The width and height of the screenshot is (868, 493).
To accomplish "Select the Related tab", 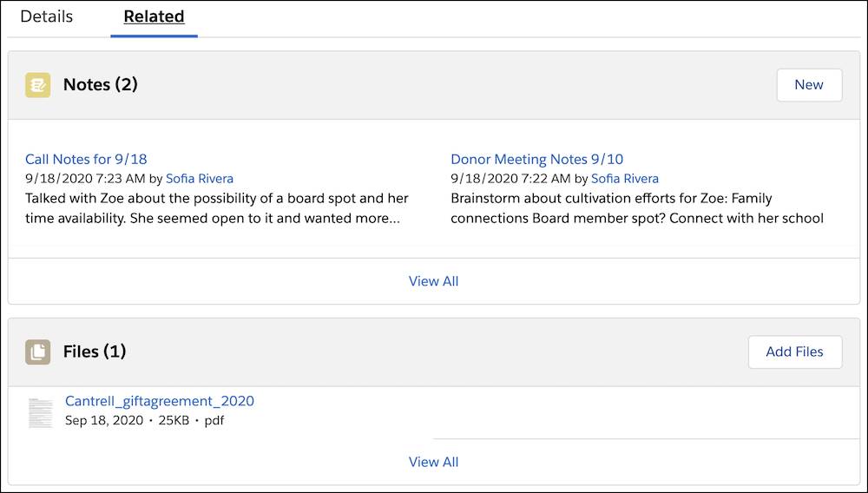I will (154, 16).
